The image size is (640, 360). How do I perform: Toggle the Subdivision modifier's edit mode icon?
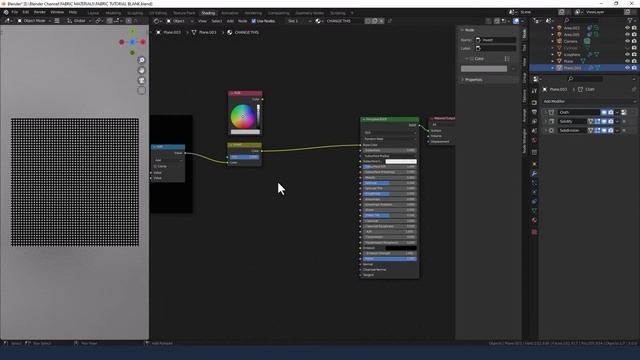(597, 131)
